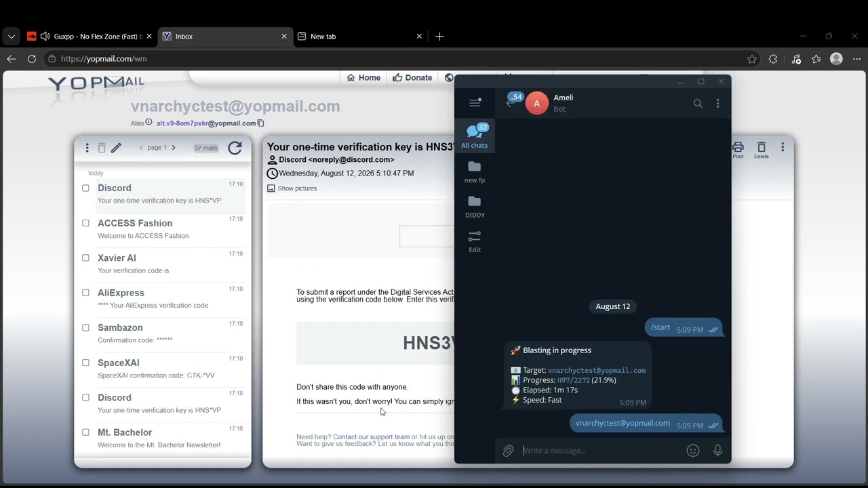Viewport: 868px width, 488px height.
Task: Open Telegram chat three-dot menu
Action: click(718, 104)
